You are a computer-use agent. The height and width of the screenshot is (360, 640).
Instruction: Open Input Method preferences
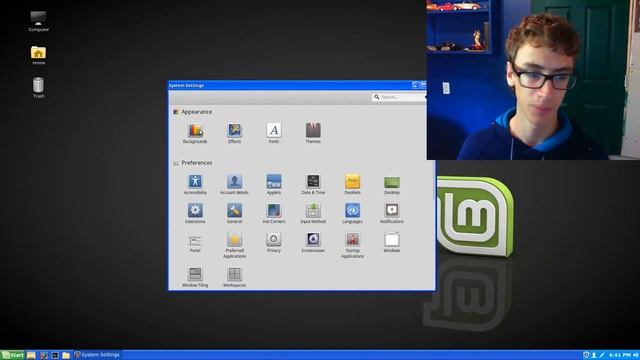(x=313, y=213)
